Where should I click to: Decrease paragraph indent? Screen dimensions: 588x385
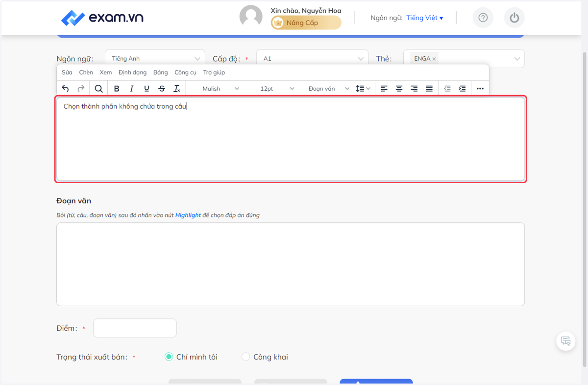tap(447, 89)
